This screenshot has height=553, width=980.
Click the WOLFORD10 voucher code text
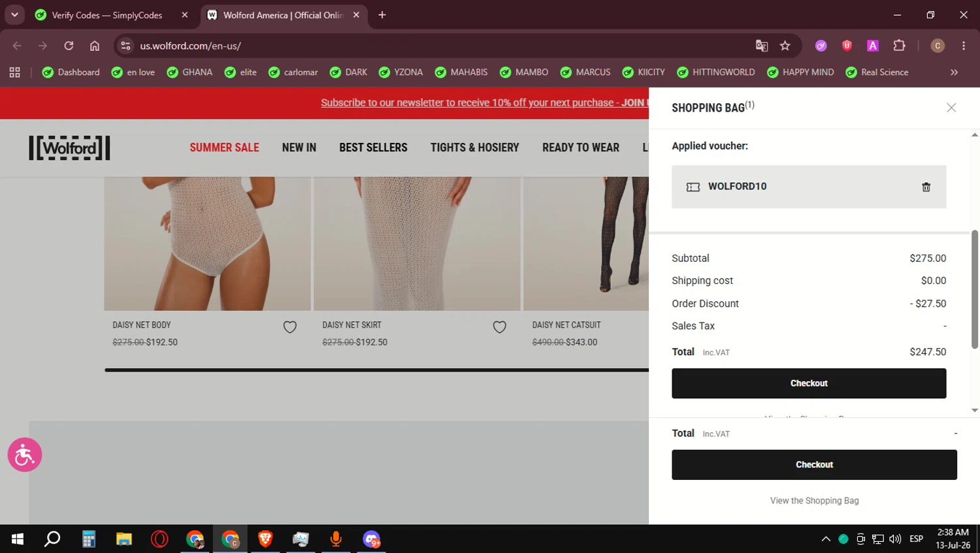click(x=738, y=187)
